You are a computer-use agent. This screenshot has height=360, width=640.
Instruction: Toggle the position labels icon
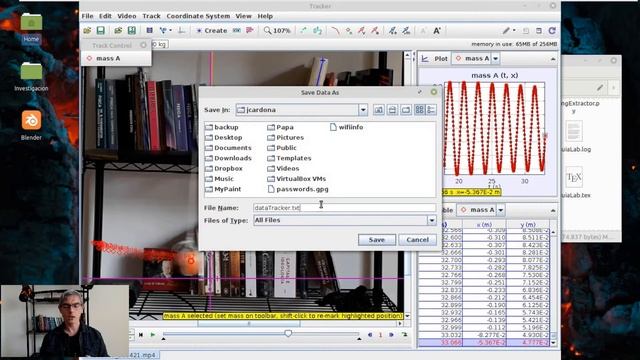[x=318, y=31]
